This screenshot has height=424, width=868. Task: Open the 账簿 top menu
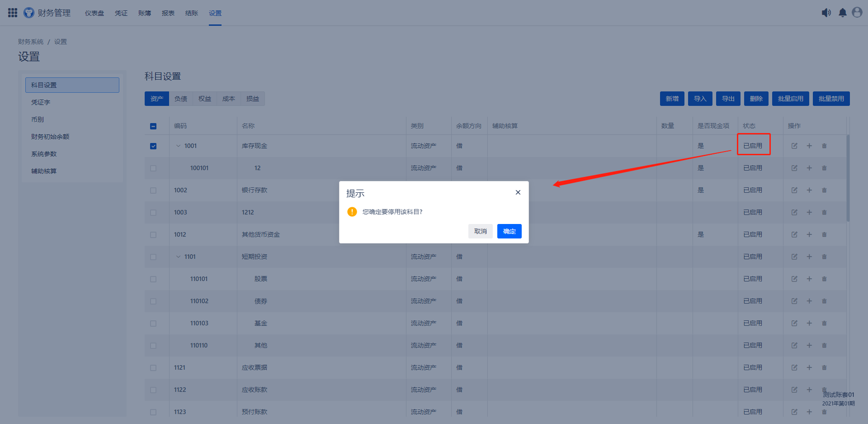click(145, 13)
